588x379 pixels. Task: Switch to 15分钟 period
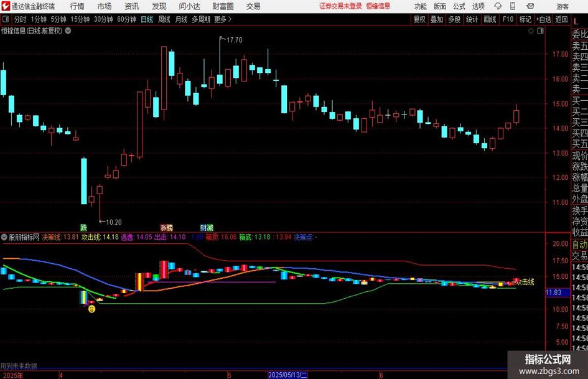[x=80, y=19]
